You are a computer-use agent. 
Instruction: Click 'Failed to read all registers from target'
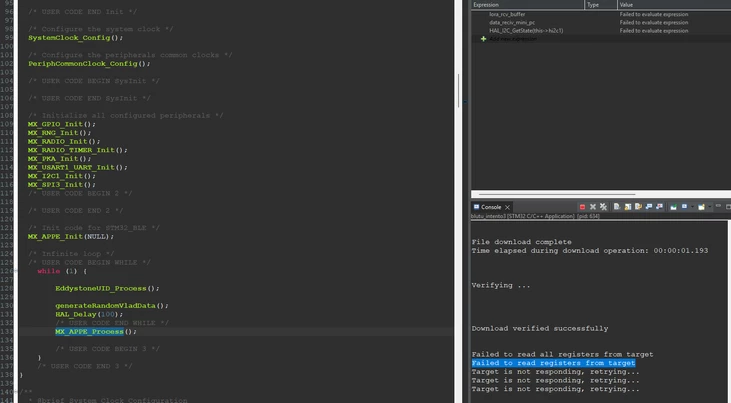(562, 354)
